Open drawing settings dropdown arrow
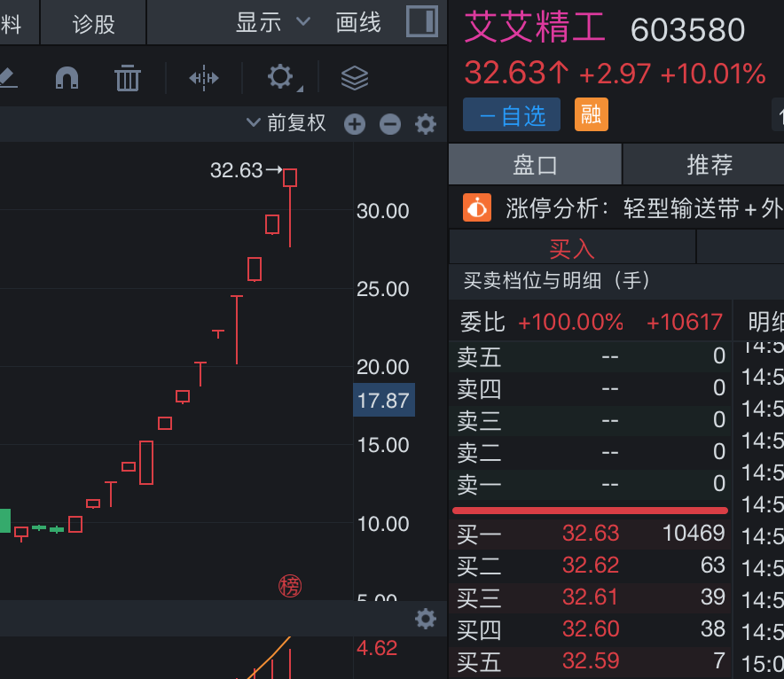The image size is (784, 679). pyautogui.click(x=300, y=89)
